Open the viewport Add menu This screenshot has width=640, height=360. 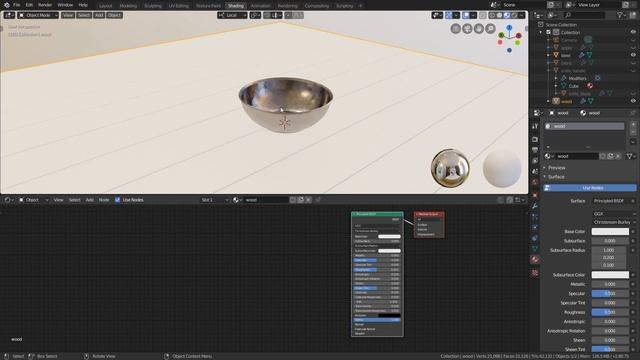coord(99,15)
